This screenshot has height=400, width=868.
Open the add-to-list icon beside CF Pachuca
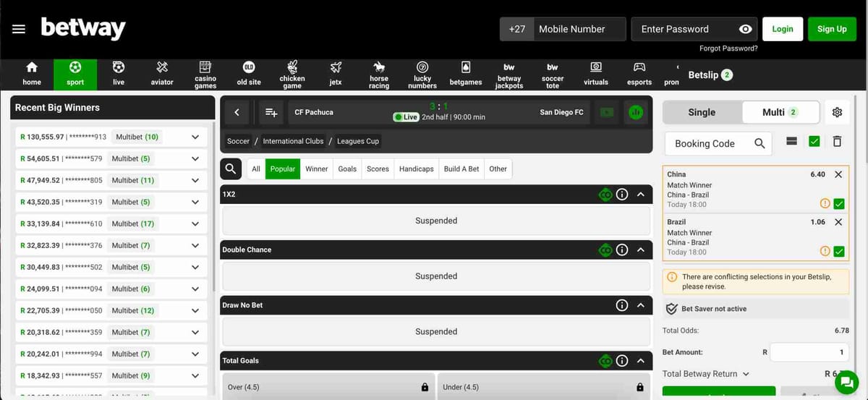point(271,112)
